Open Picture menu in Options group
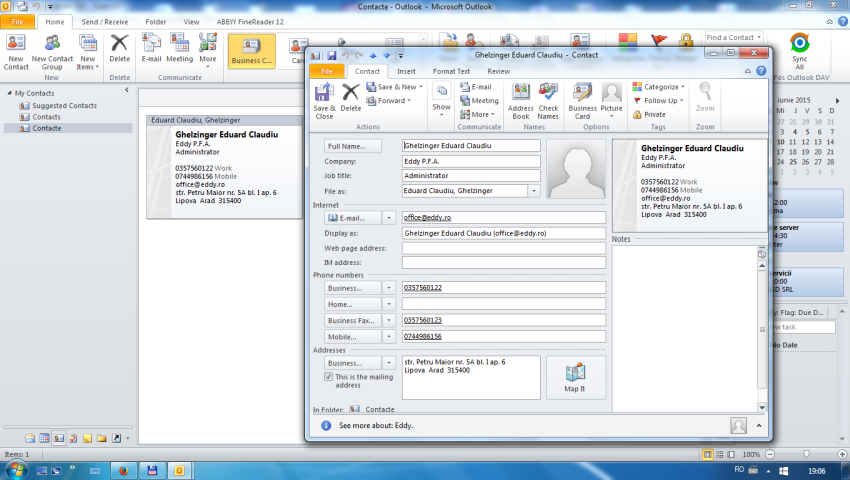 click(611, 101)
